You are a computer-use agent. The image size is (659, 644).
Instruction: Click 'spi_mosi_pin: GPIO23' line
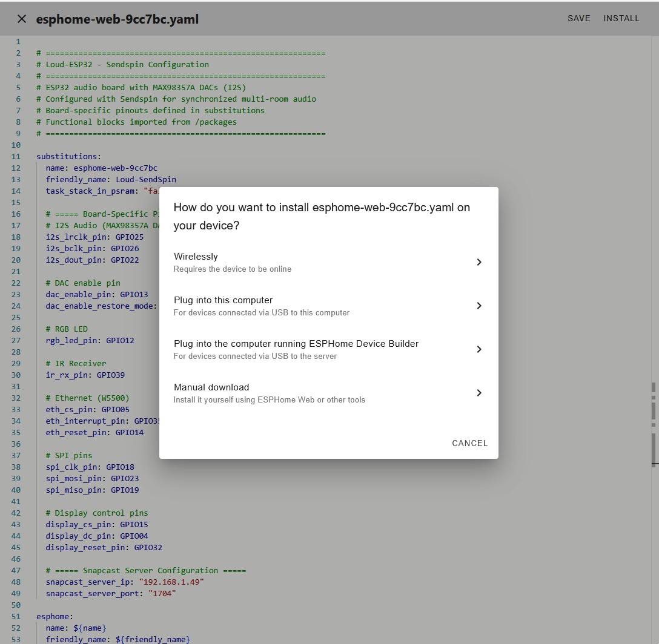(93, 479)
